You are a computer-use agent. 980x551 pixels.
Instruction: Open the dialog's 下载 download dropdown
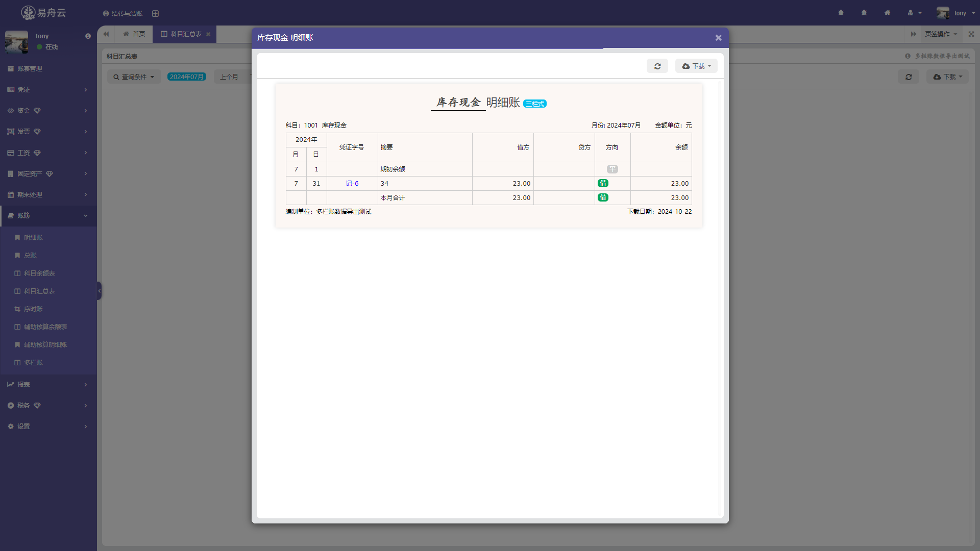coord(696,66)
